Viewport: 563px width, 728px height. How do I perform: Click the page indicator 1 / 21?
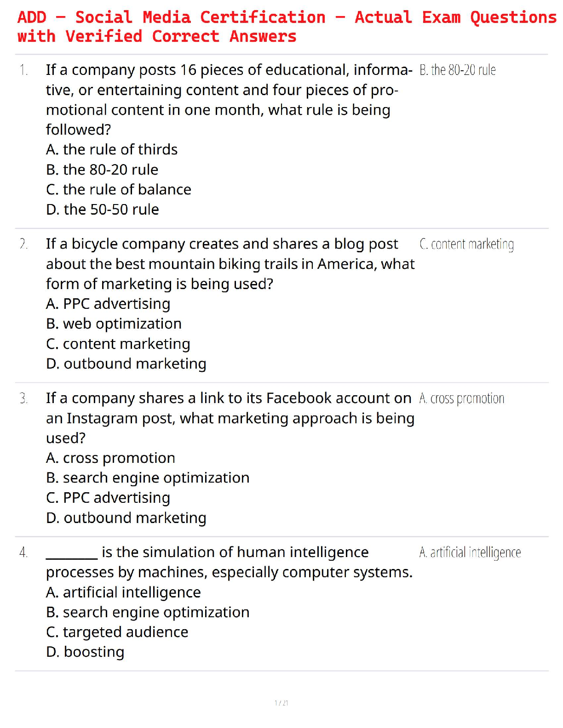coord(281,703)
